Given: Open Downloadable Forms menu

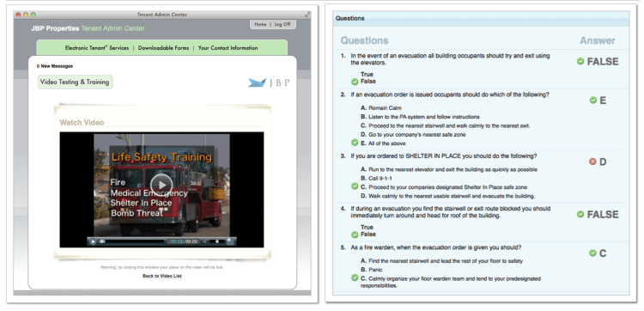Looking at the screenshot, I should (163, 47).
